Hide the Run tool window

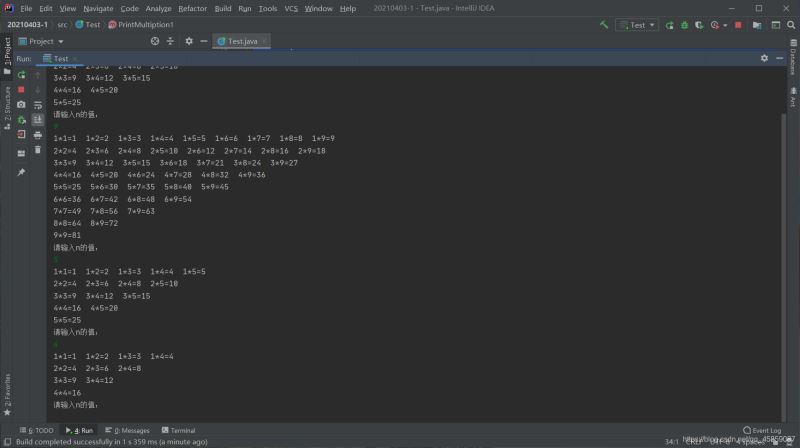tap(779, 58)
